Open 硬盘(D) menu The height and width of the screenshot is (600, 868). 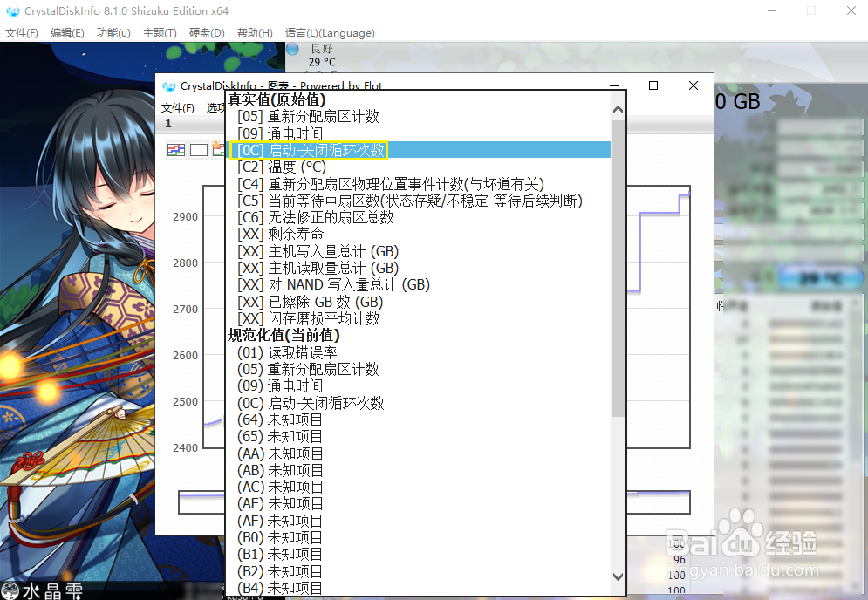click(207, 33)
